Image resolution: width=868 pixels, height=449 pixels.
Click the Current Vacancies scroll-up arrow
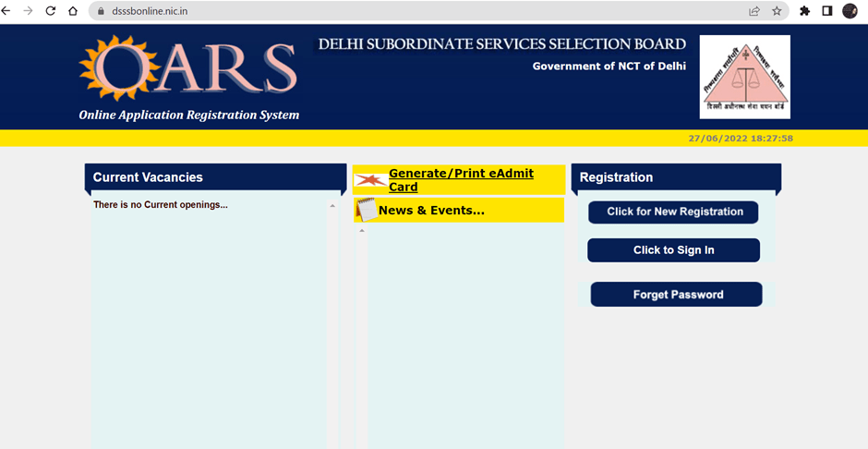pos(332,206)
